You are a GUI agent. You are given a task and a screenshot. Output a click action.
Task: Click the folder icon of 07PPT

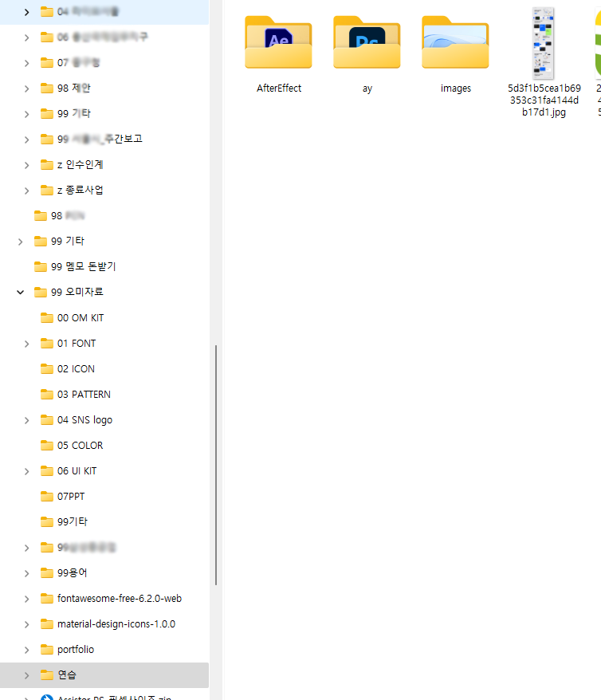point(47,496)
